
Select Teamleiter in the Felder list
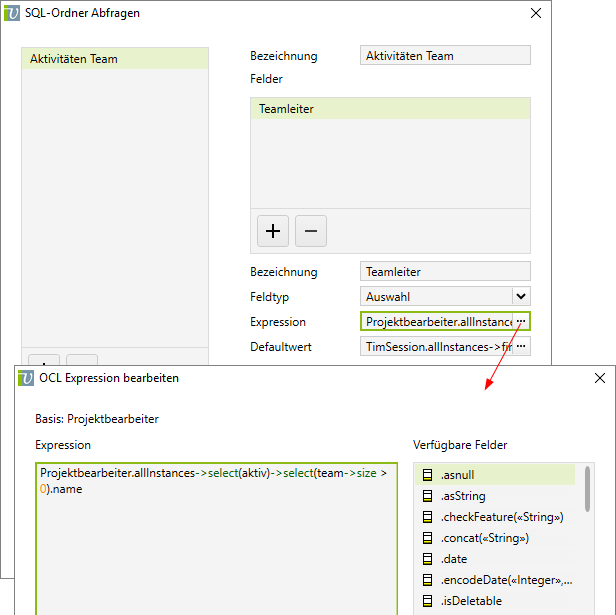(390, 109)
